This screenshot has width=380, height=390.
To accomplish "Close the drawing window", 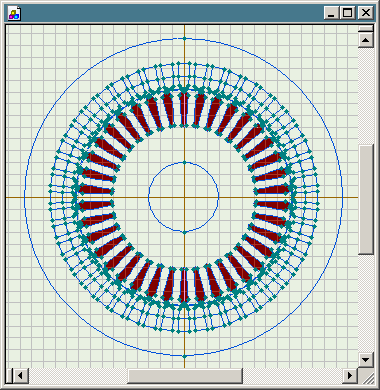I will 366,13.
